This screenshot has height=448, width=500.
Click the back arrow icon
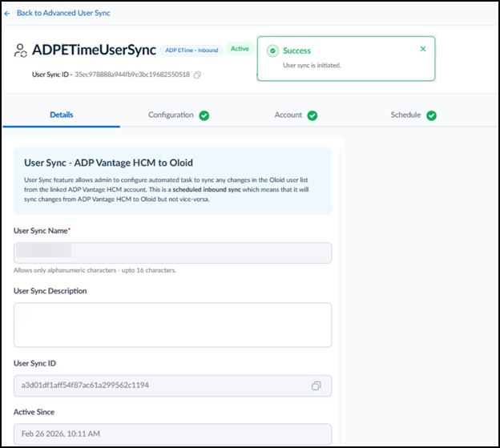click(x=7, y=14)
